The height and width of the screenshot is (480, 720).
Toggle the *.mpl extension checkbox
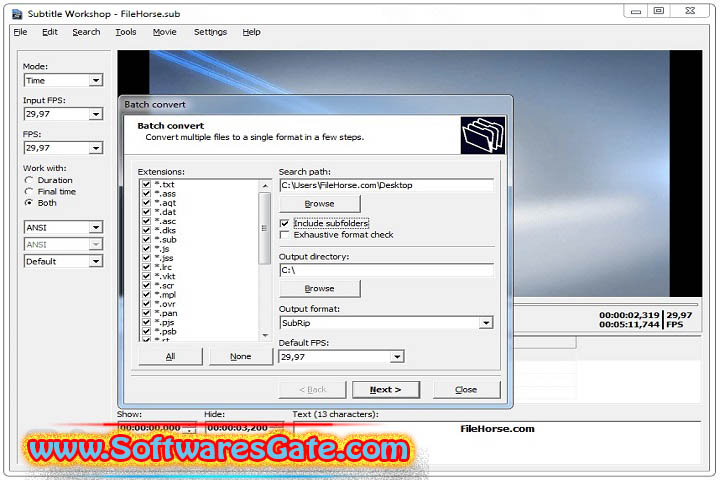pos(146,294)
